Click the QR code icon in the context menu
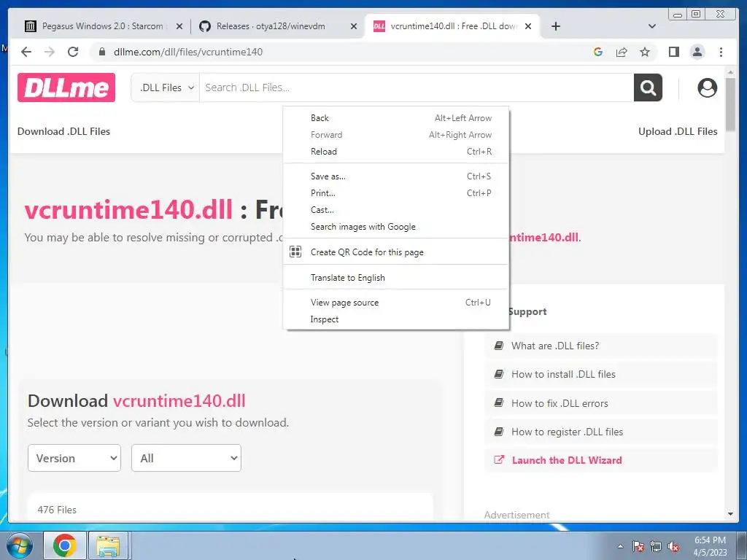This screenshot has width=747, height=560. coord(295,252)
